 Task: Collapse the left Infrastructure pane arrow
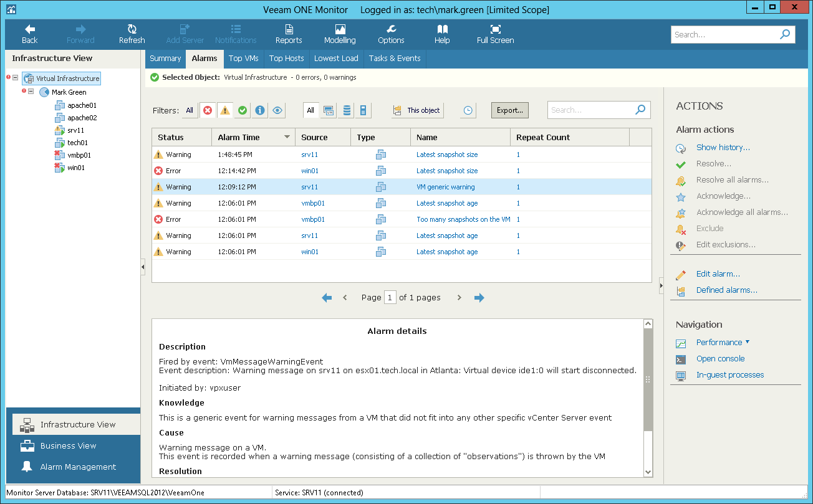click(143, 267)
